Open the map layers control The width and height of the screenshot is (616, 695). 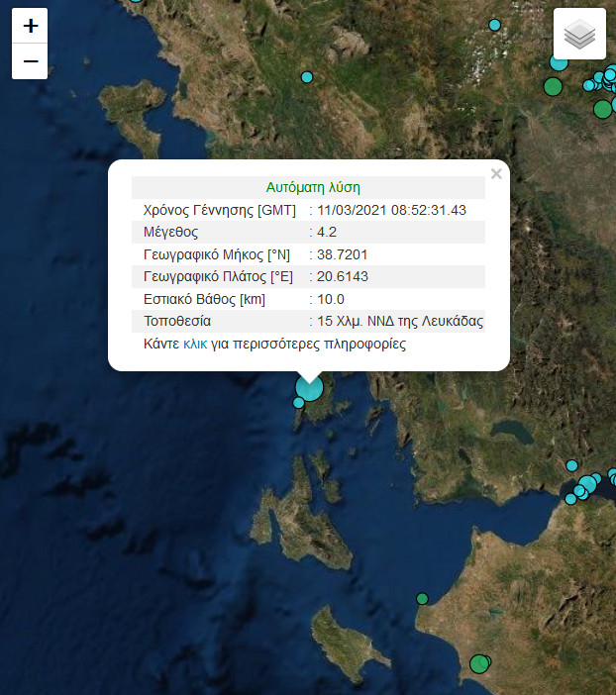579,35
